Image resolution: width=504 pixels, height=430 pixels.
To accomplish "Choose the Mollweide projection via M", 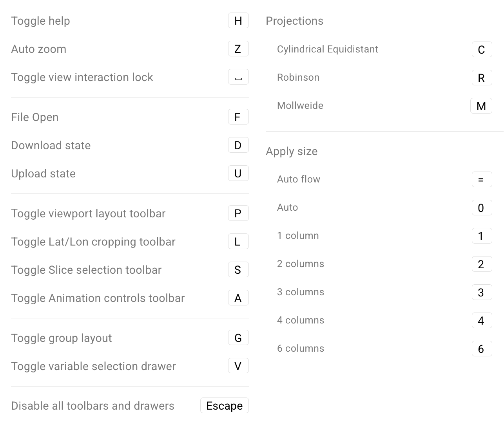I will pos(481,106).
